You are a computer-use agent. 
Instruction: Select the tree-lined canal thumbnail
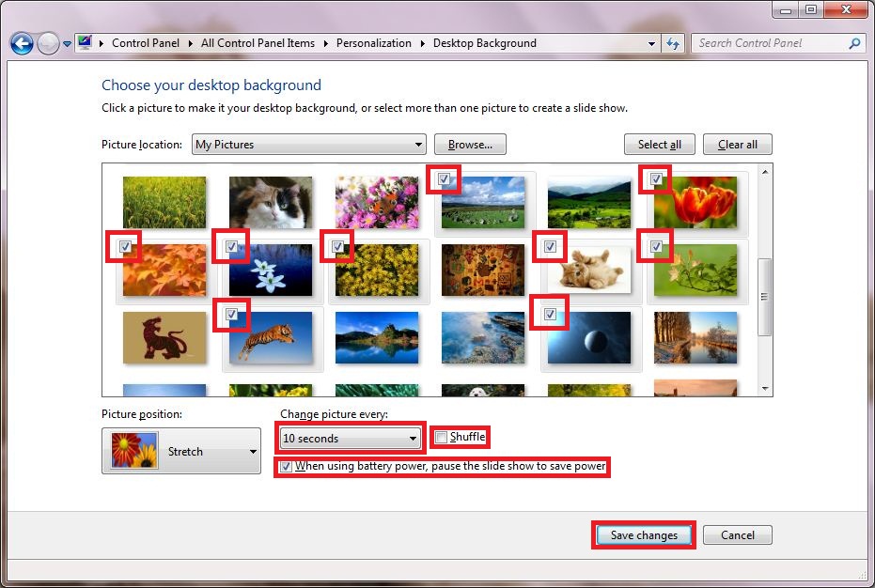[x=695, y=337]
